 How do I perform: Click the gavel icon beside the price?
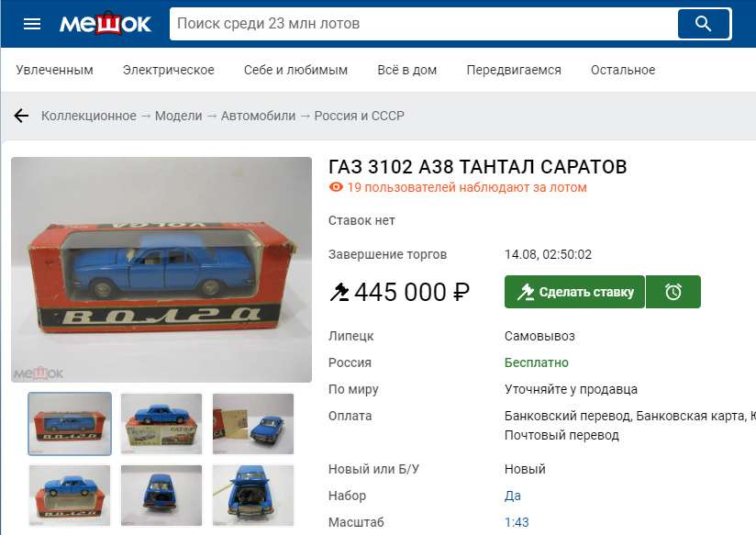coord(339,292)
